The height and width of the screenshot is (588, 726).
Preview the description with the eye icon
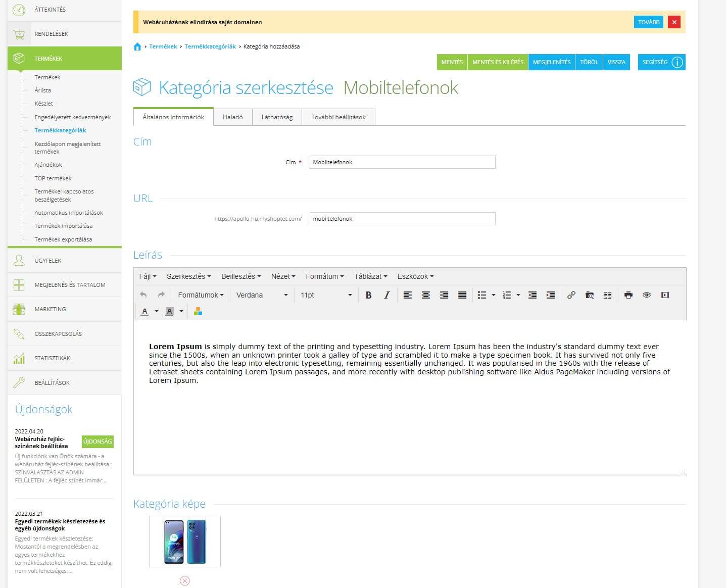647,295
